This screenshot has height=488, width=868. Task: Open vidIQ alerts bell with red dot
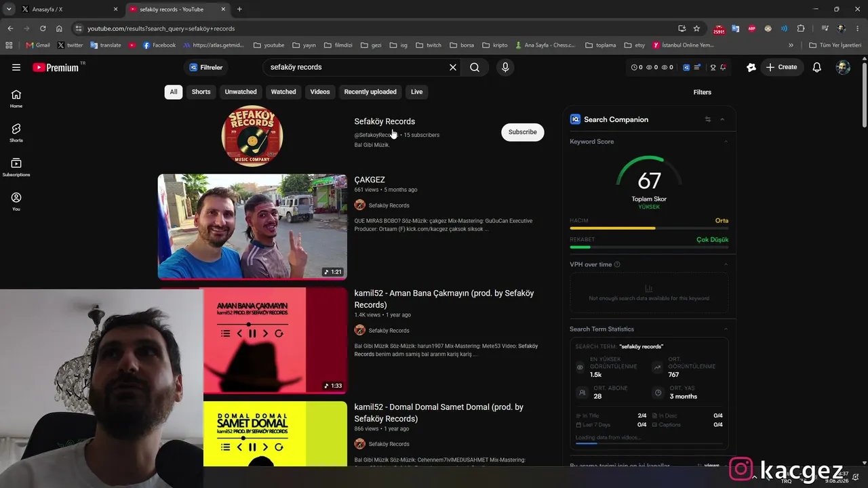(x=724, y=67)
